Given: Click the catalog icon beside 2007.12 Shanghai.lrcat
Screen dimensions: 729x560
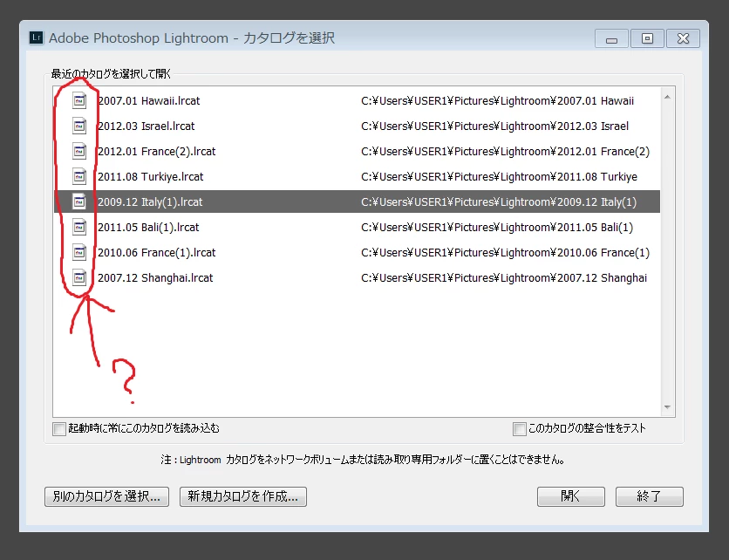Looking at the screenshot, I should [79, 277].
